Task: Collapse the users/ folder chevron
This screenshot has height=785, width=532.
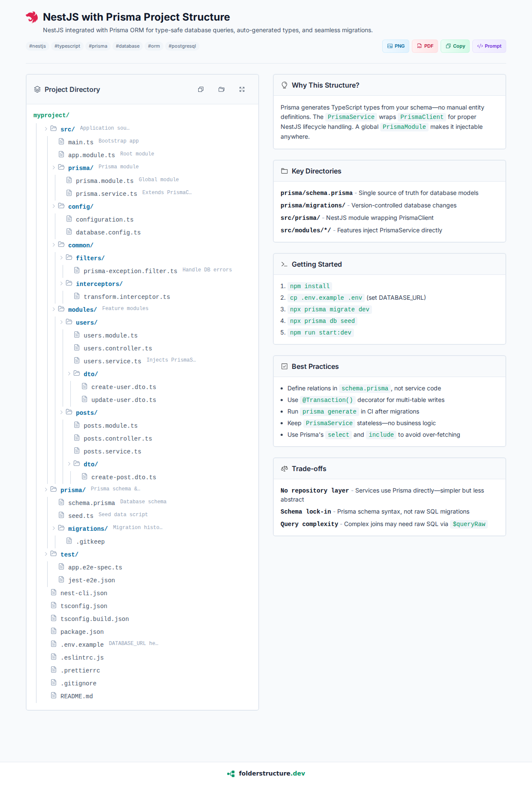Action: (x=61, y=322)
